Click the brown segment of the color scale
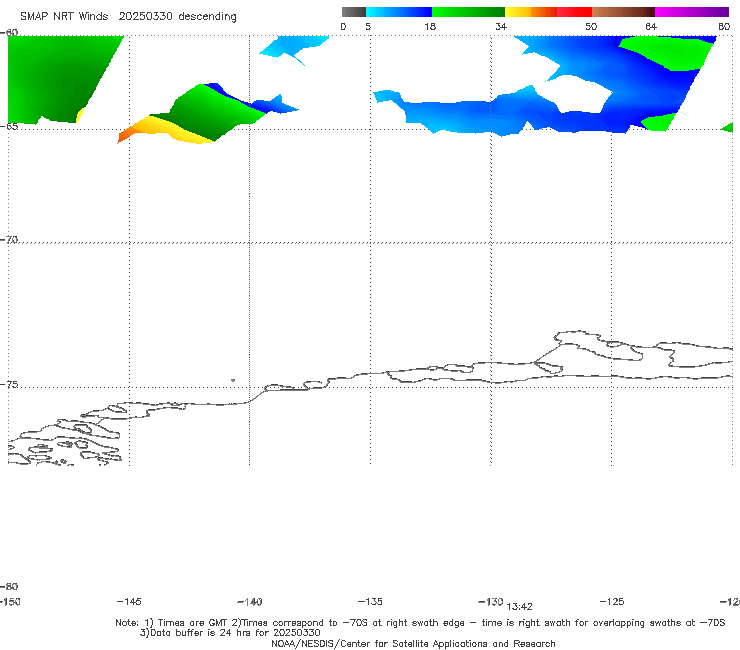Image resolution: width=740 pixels, height=650 pixels. pos(623,12)
